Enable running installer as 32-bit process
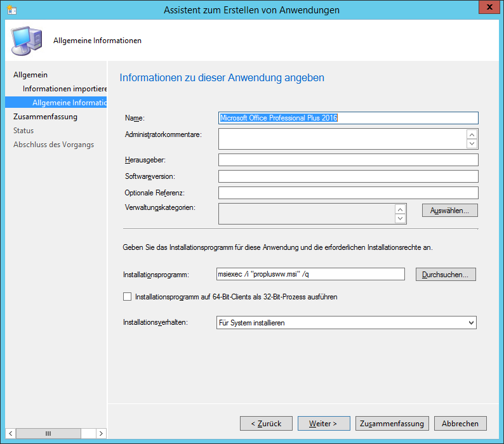This screenshot has width=504, height=444. click(128, 296)
